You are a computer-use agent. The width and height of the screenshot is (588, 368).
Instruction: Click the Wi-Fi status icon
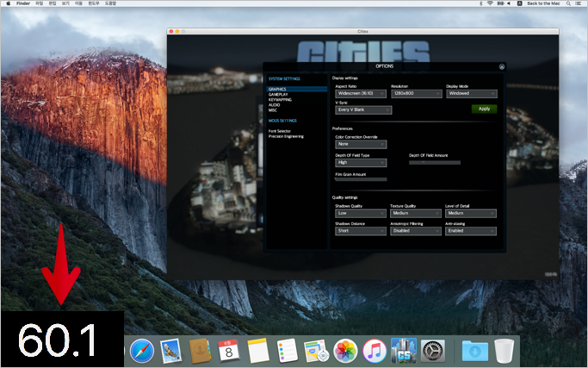pos(490,3)
